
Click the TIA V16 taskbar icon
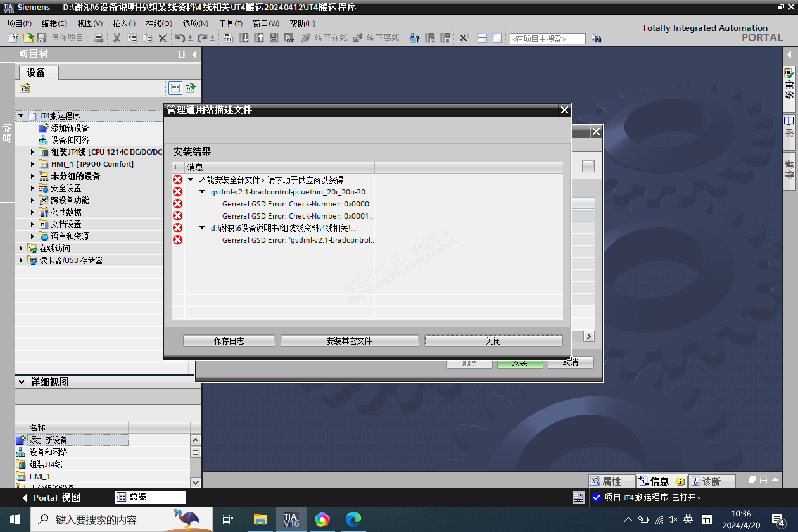pos(291,519)
